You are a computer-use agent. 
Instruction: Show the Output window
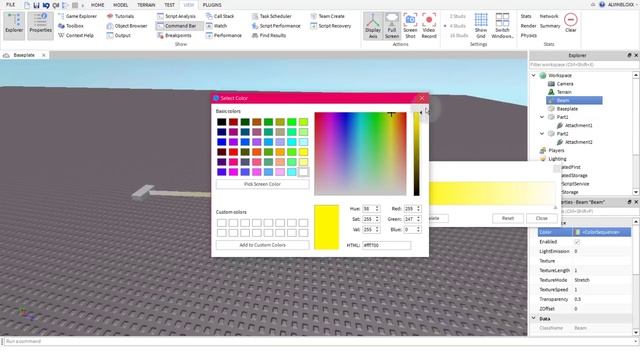pyautogui.click(x=119, y=36)
